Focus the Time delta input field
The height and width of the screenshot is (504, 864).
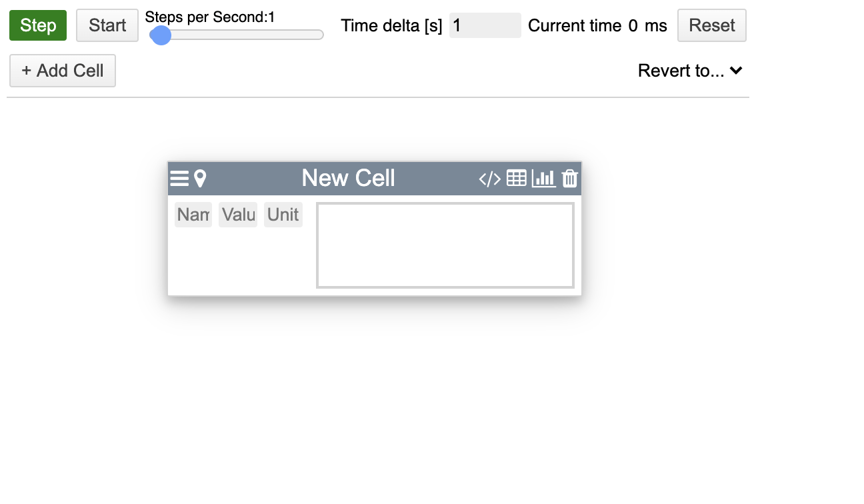(x=485, y=25)
